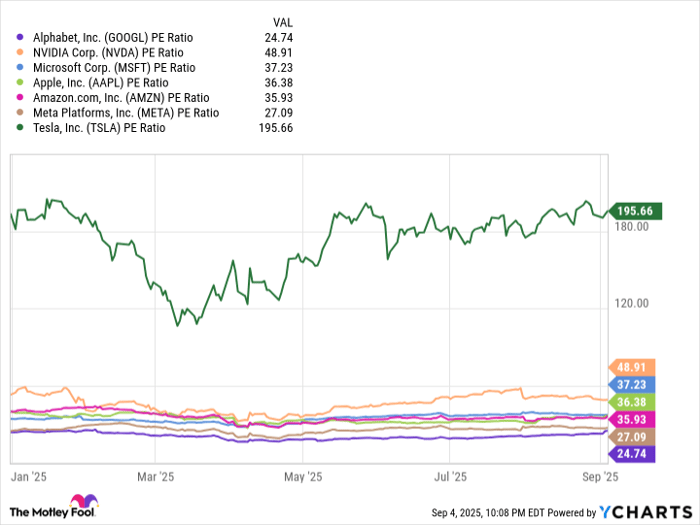Viewport: 700px width, 525px height.
Task: Click the Sep '25 x-axis label
Action: [x=600, y=477]
